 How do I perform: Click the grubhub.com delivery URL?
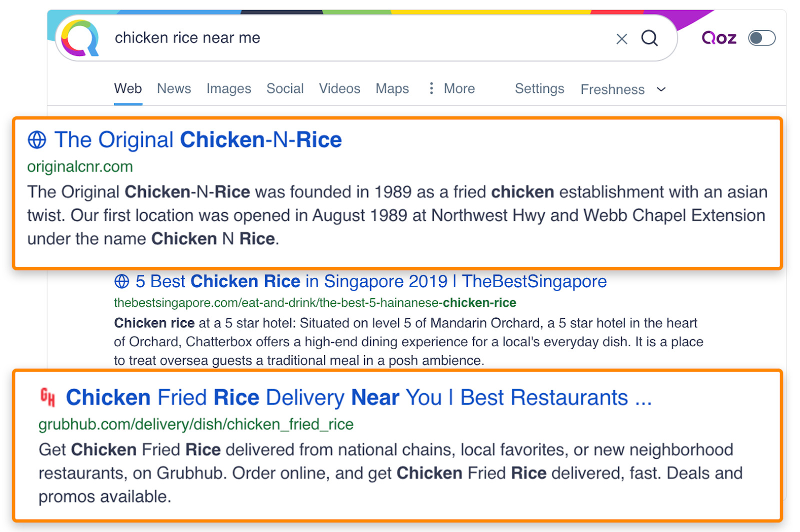click(196, 424)
